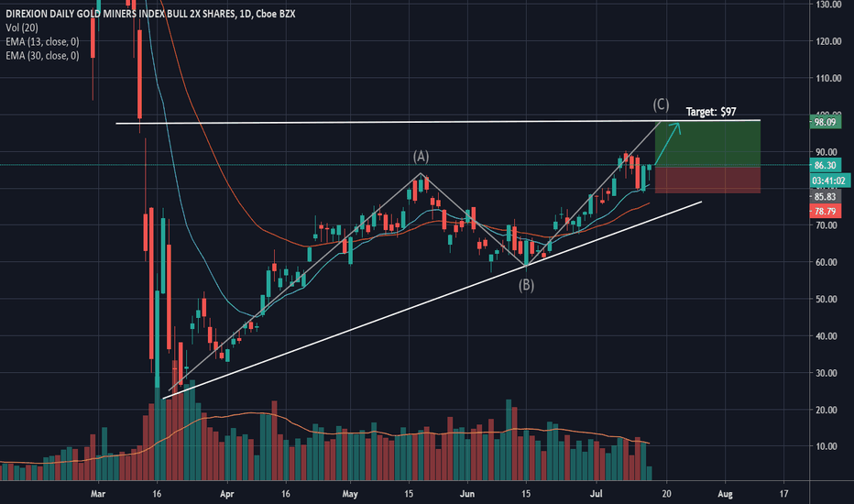Select the EMA (13, close, 0) indicator
This screenshot has height=504, width=854.
coord(42,42)
